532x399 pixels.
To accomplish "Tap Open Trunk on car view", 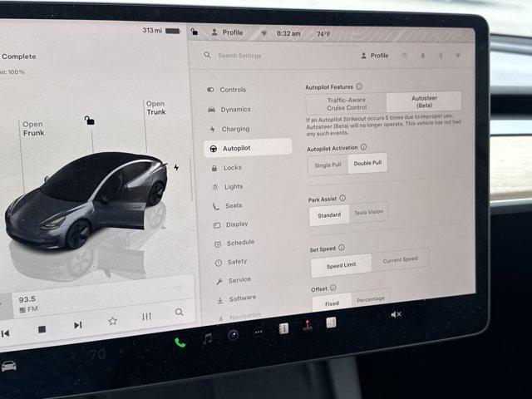I will pyautogui.click(x=155, y=108).
